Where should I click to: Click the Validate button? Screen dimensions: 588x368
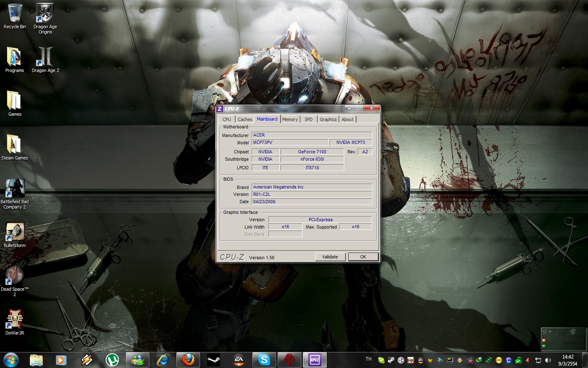330,257
